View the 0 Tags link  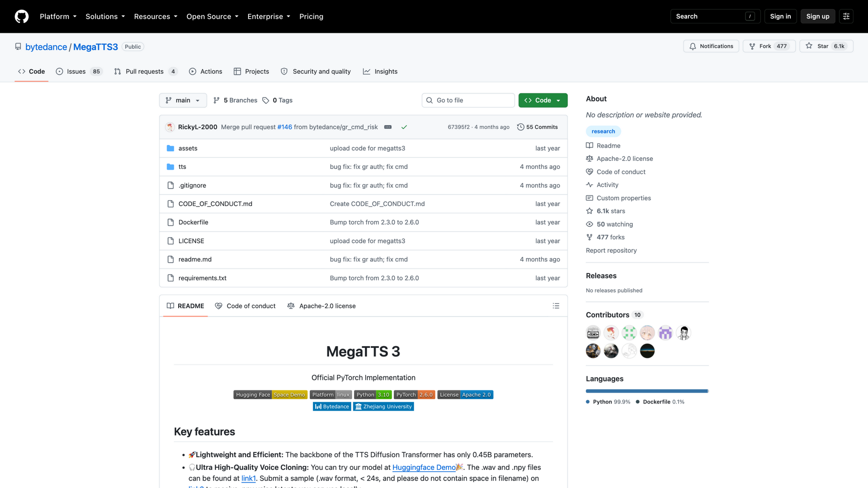coord(278,100)
